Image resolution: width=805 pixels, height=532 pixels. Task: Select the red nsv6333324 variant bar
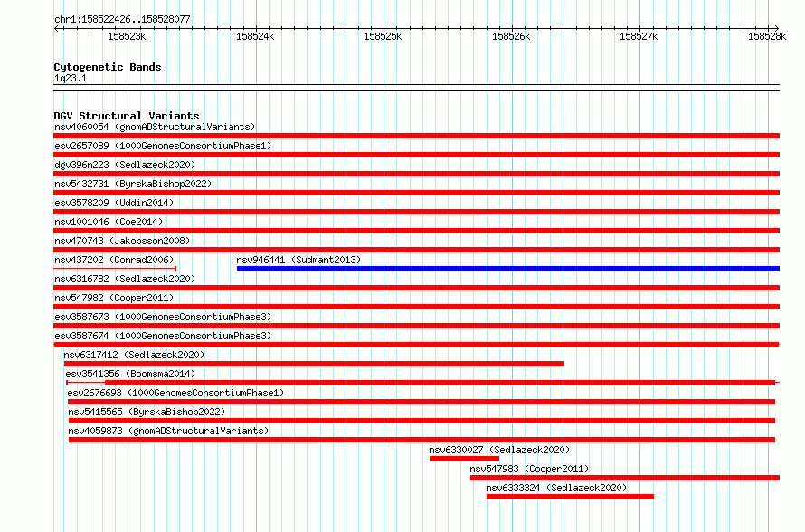pos(571,497)
